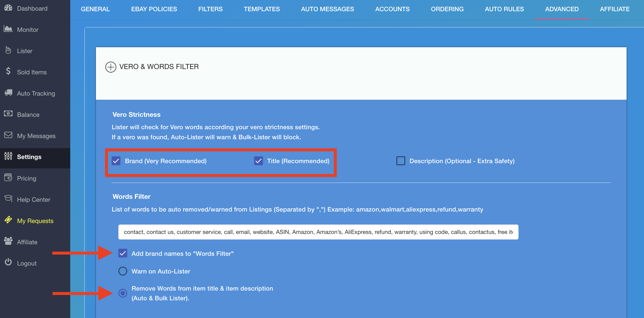Open the AUTO RULES tab
644x318 pixels.
(504, 9)
